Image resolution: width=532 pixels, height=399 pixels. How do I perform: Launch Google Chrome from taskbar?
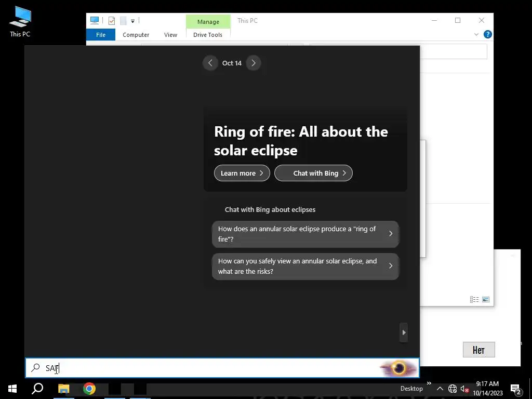coord(89,389)
